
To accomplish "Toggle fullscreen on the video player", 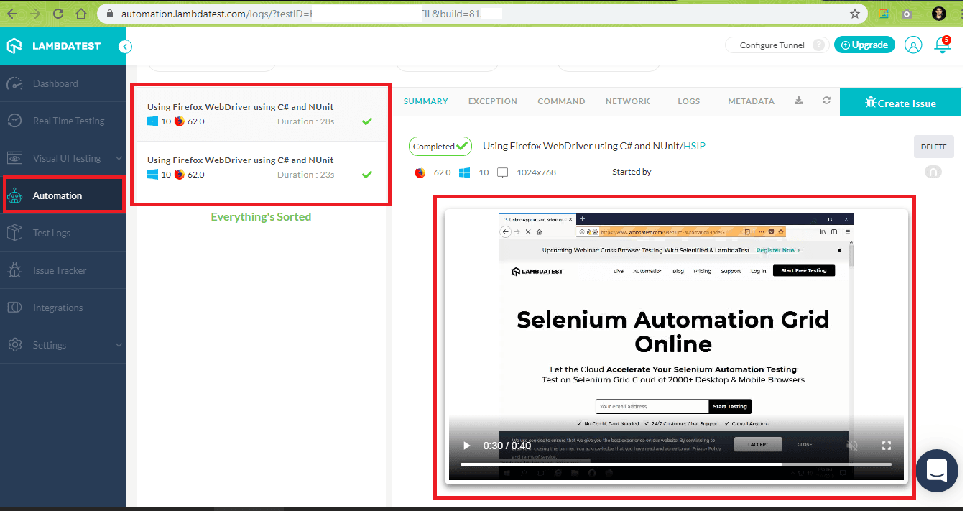I will [x=887, y=445].
